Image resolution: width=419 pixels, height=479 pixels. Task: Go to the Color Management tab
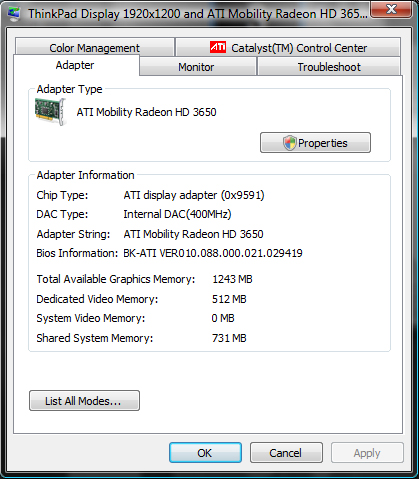pyautogui.click(x=95, y=47)
